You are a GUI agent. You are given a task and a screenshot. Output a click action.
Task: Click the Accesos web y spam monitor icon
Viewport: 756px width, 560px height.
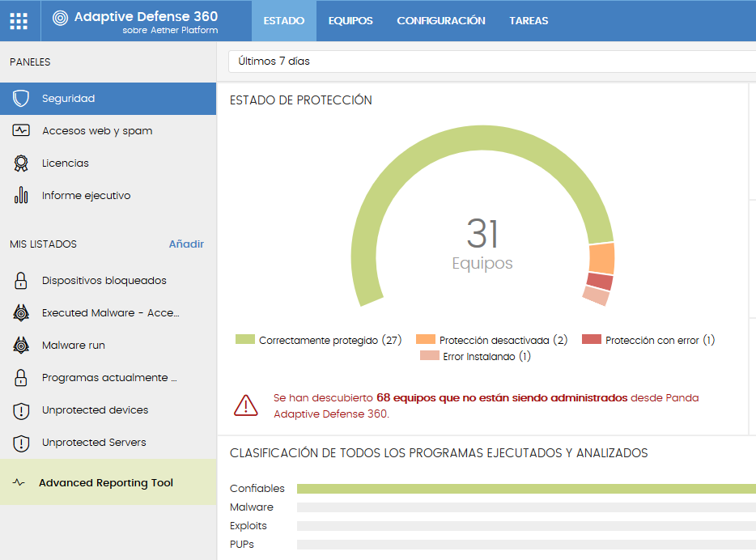pyautogui.click(x=21, y=130)
